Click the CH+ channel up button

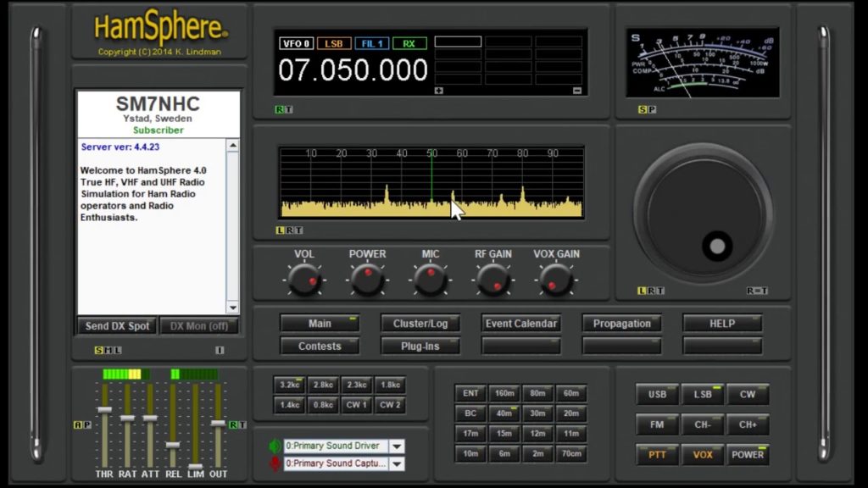(x=748, y=425)
